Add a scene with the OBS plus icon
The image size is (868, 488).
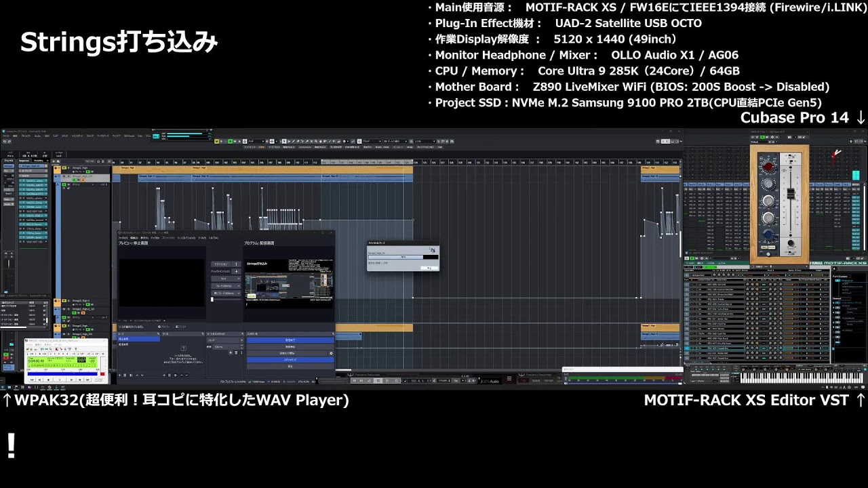121,375
